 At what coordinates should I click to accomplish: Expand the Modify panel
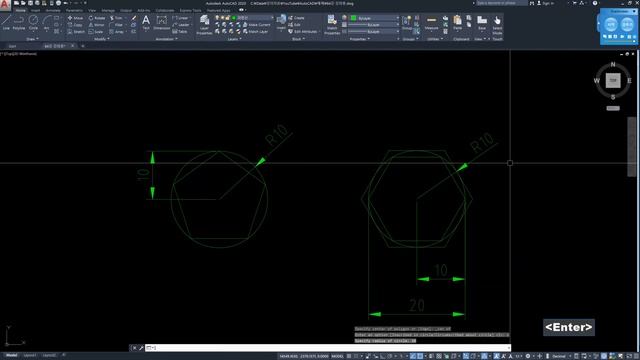pos(102,39)
